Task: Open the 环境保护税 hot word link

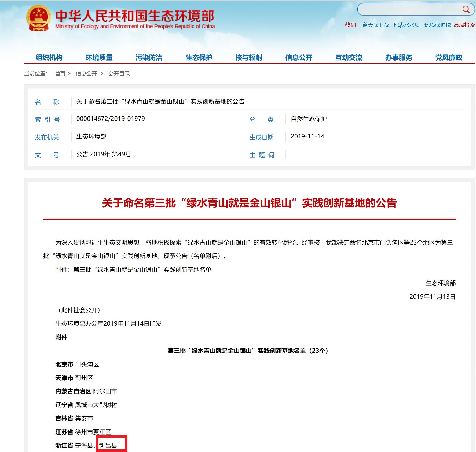Action: point(437,25)
